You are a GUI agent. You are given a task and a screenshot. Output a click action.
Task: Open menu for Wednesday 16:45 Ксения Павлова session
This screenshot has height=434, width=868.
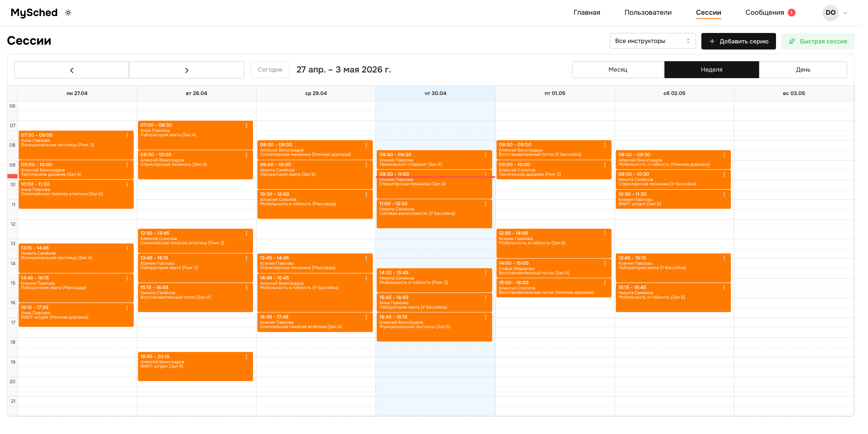(366, 317)
